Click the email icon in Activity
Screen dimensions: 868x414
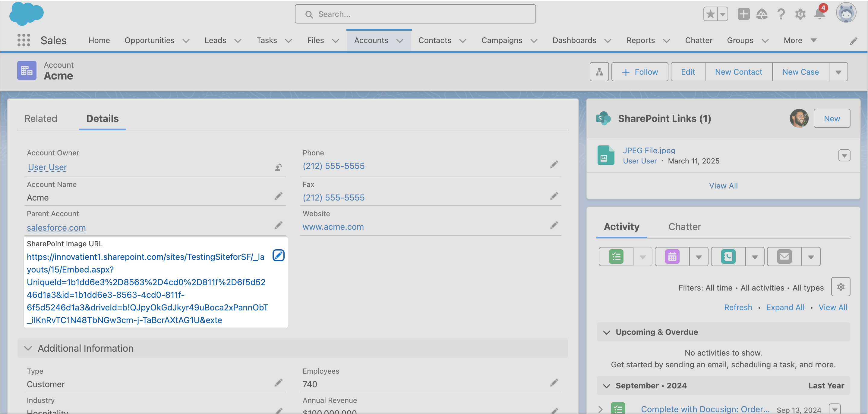784,257
